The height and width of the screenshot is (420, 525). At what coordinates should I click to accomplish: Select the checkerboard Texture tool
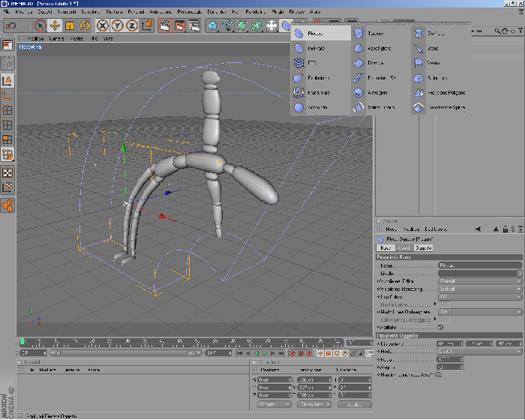7,172
